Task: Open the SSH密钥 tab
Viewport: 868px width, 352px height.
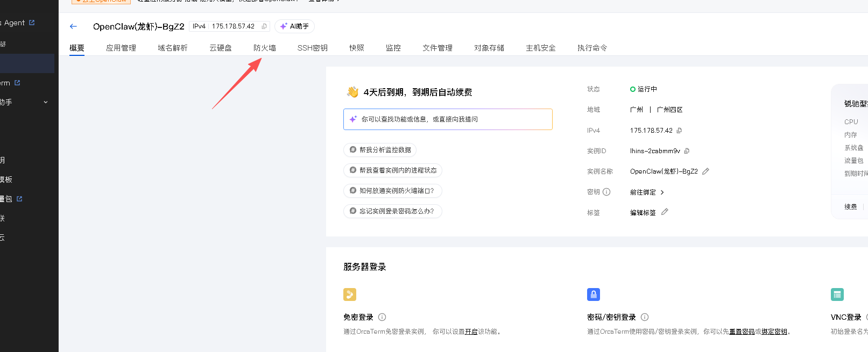Action: point(313,48)
